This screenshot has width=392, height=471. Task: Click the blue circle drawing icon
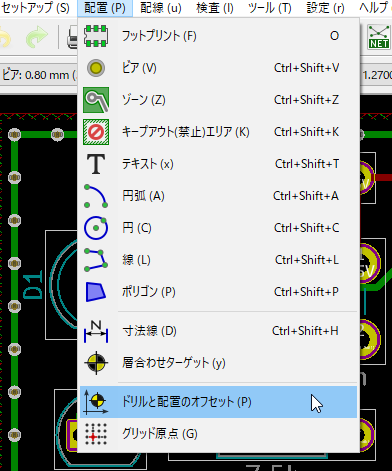(x=96, y=228)
